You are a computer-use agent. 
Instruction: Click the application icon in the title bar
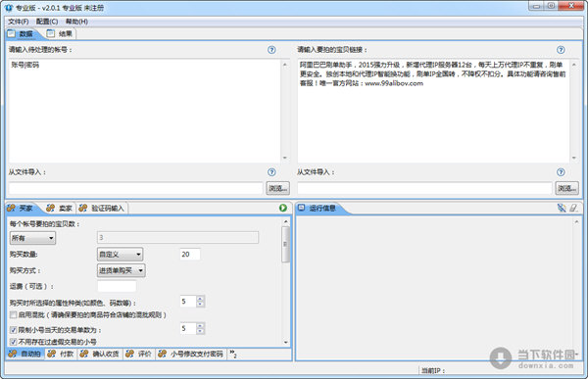9,8
